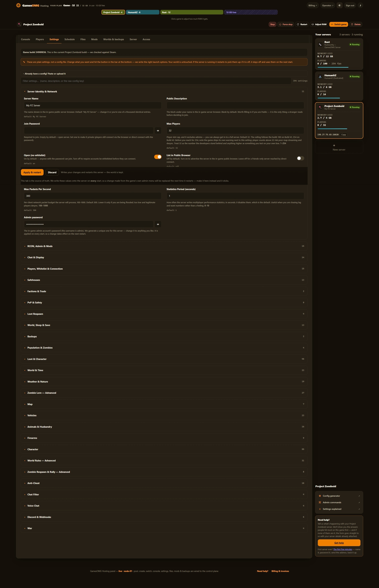Screen dimensions: 379x588
Task: Click the Project Zomboid server card icon
Action: pos(320,107)
